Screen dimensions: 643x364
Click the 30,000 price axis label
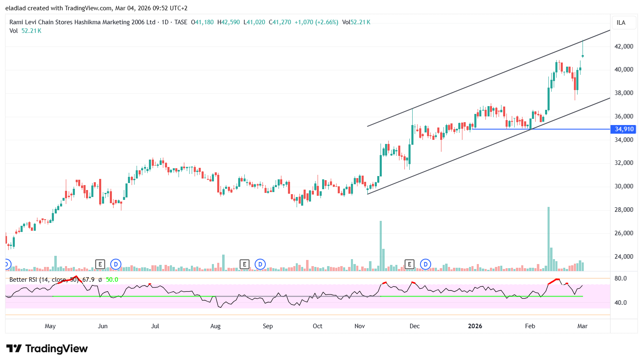(x=624, y=186)
